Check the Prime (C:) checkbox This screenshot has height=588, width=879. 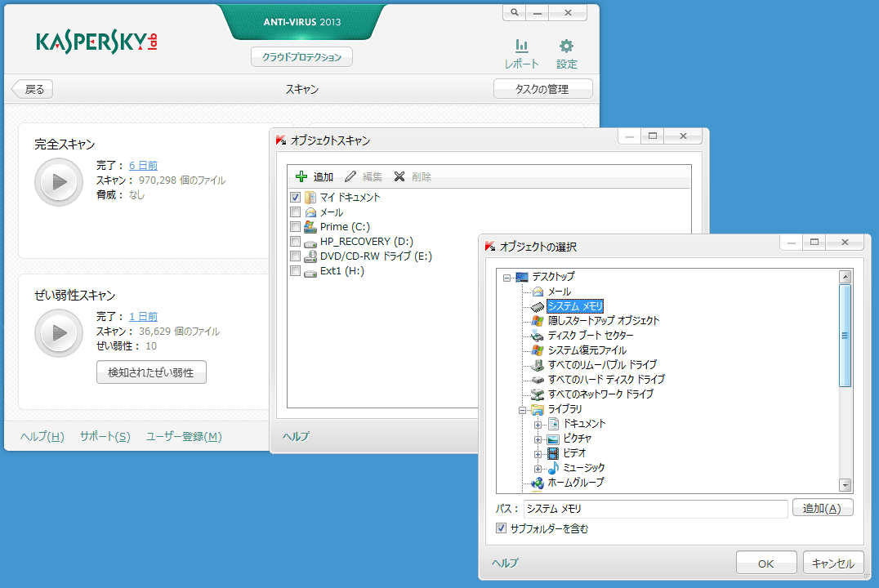click(x=296, y=226)
